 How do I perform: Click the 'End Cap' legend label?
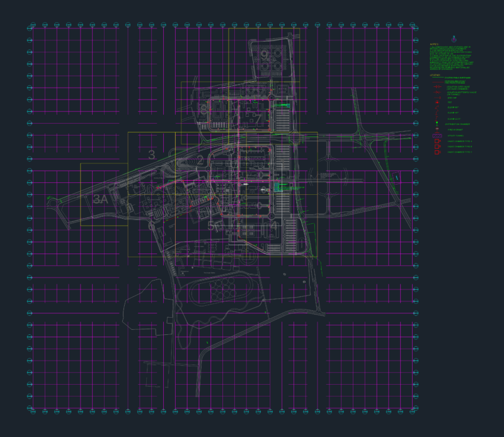pos(452,98)
